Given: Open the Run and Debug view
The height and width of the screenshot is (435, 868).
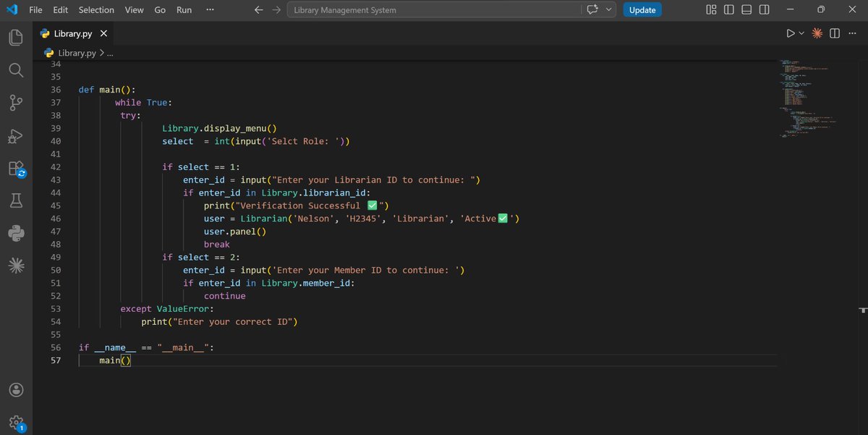Looking at the screenshot, I should coord(16,136).
